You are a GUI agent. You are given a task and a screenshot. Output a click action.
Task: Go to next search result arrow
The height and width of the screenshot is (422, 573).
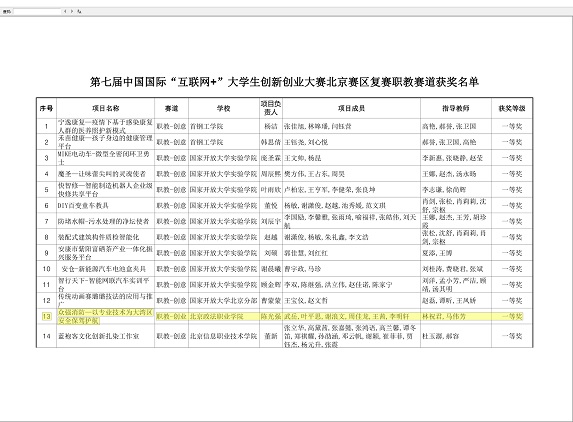72,11
